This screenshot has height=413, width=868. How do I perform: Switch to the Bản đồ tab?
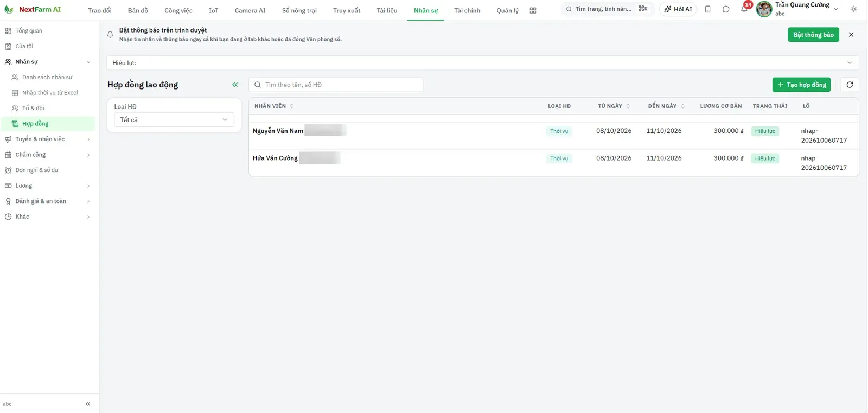click(x=138, y=10)
